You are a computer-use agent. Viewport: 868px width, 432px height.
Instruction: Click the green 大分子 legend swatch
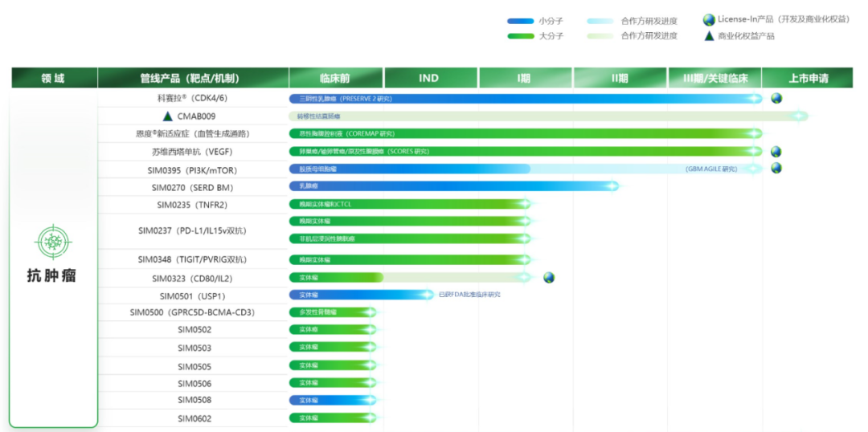click(520, 36)
